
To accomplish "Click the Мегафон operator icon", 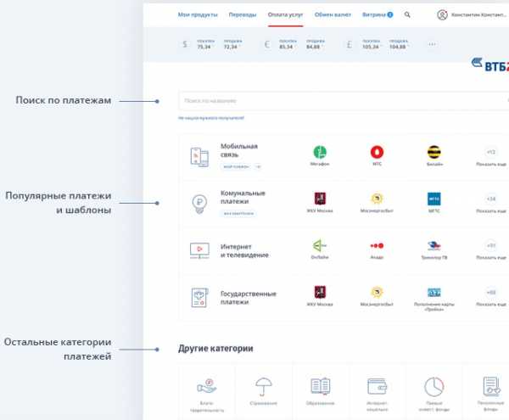I will point(320,153).
